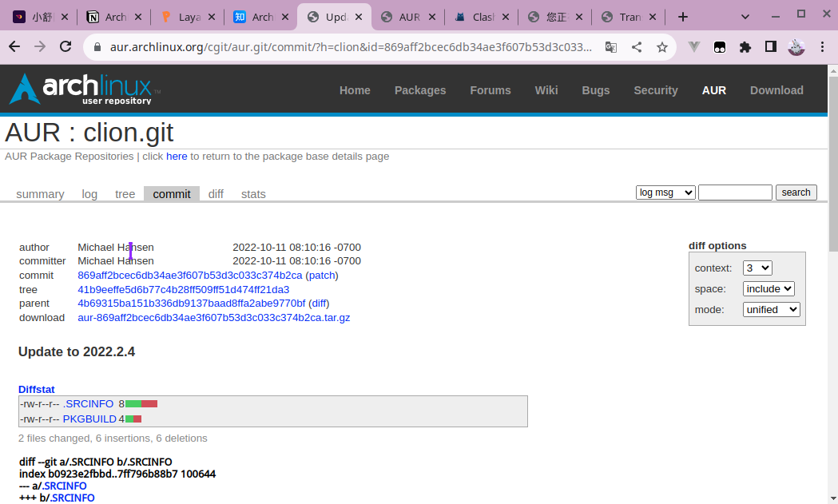The image size is (838, 504).
Task: Expand the space dropdown set to include
Action: coord(768,288)
